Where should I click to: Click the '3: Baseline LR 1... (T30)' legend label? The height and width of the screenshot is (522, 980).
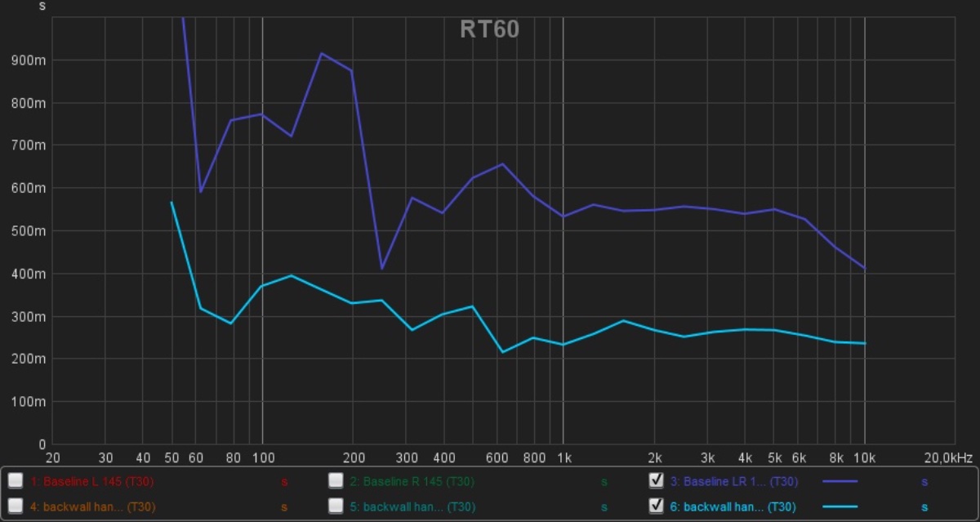tap(733, 482)
